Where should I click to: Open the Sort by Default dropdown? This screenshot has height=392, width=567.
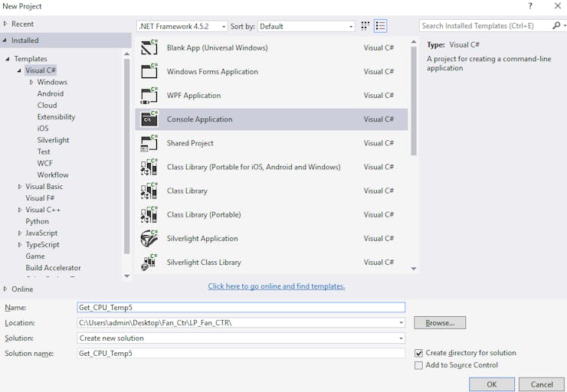pyautogui.click(x=306, y=26)
